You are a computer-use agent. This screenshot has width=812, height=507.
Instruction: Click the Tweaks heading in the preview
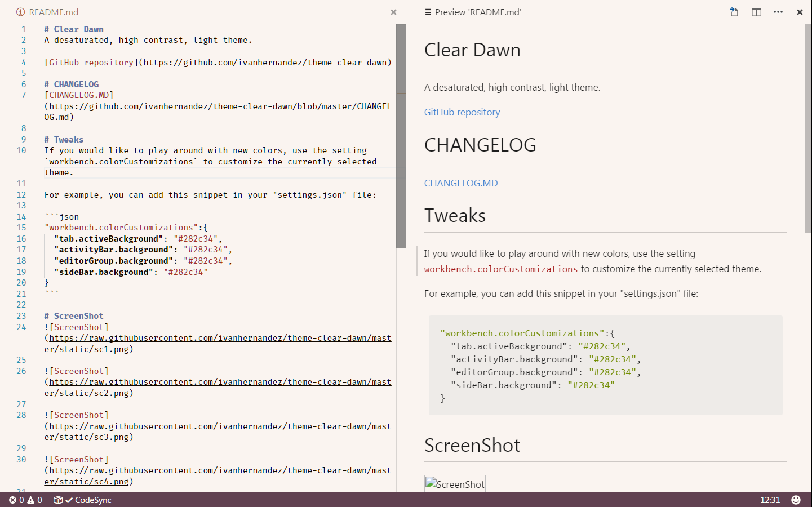click(x=455, y=215)
